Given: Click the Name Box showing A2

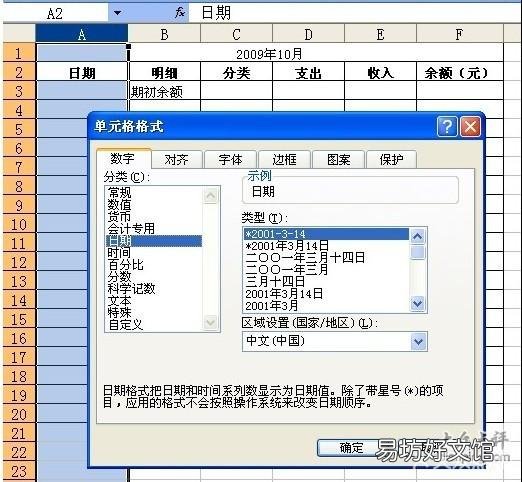Looking at the screenshot, I should (x=55, y=13).
